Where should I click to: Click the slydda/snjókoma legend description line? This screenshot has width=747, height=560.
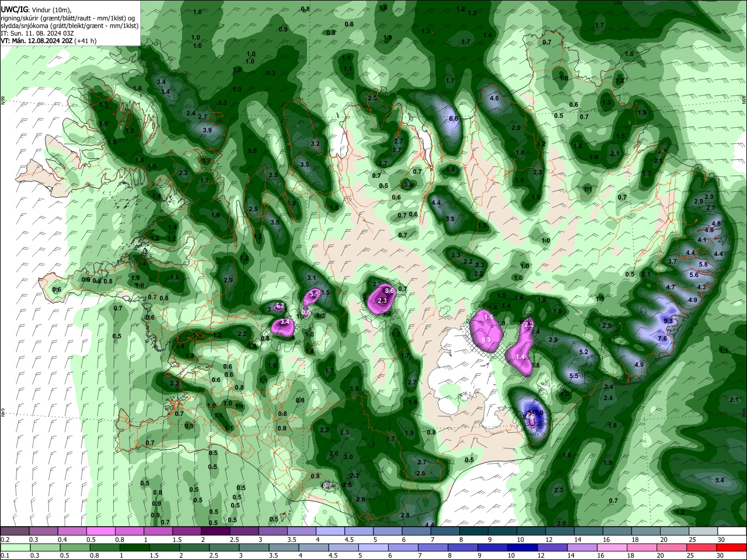click(69, 26)
